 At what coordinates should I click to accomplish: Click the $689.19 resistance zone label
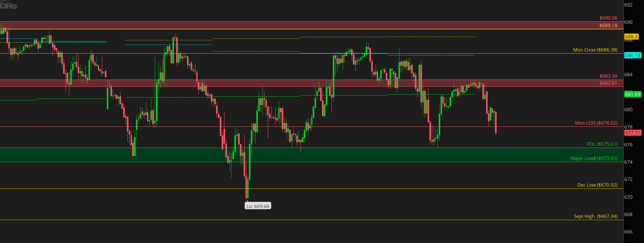pyautogui.click(x=608, y=26)
